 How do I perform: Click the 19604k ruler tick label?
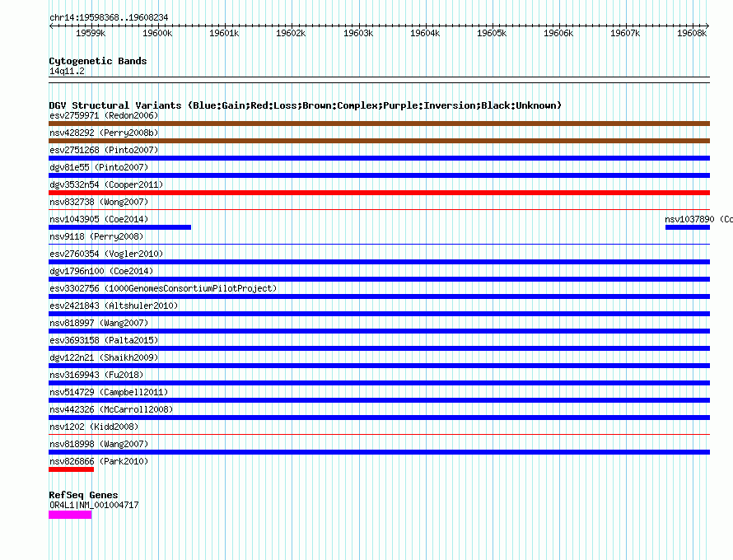point(425,33)
